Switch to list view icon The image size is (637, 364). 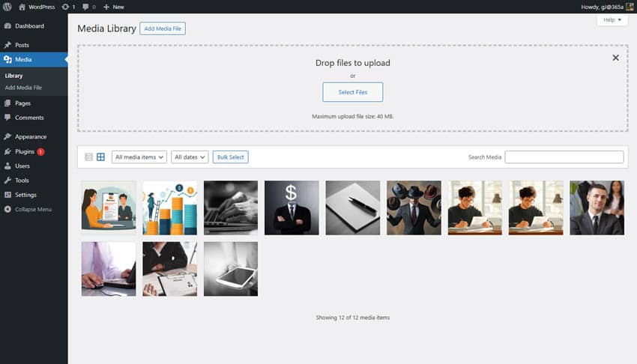pyautogui.click(x=88, y=157)
